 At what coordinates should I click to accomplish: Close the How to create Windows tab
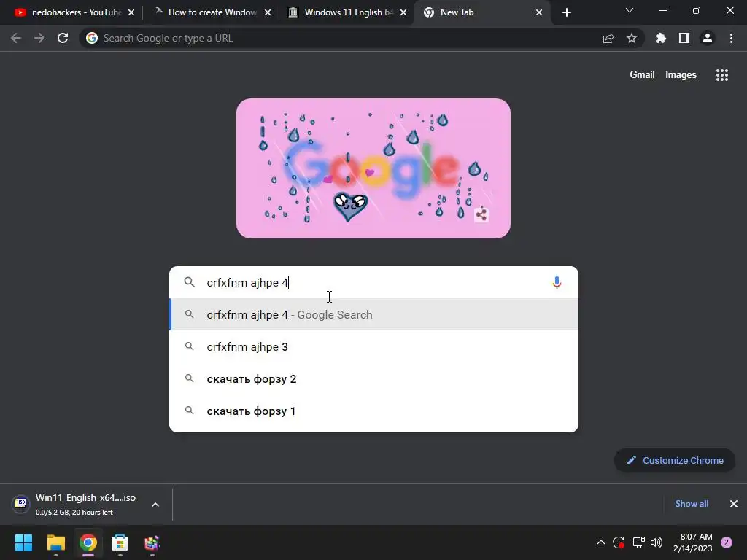pos(267,12)
